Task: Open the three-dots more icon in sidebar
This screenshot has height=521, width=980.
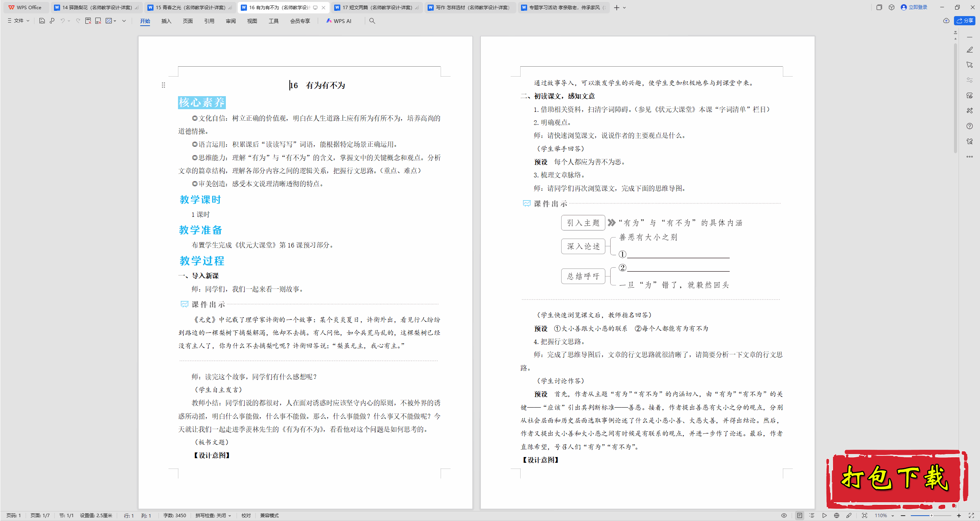Action: (969, 157)
